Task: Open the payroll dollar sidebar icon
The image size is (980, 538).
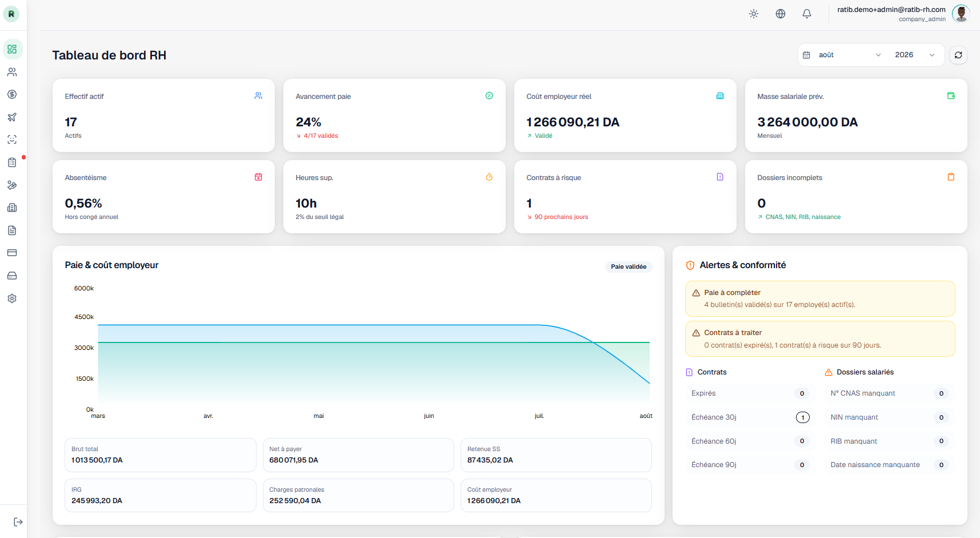Action: (x=12, y=94)
